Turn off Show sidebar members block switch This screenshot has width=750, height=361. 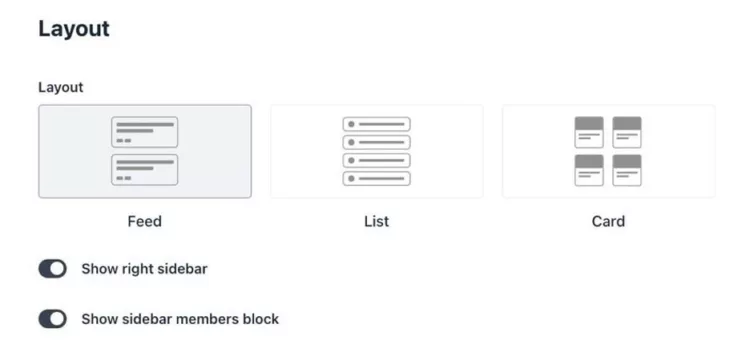pos(53,319)
